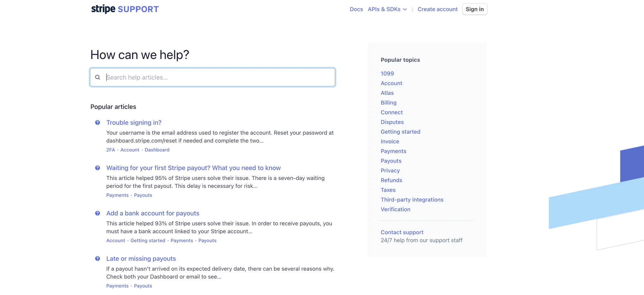Open the Taxes popular topic

388,190
